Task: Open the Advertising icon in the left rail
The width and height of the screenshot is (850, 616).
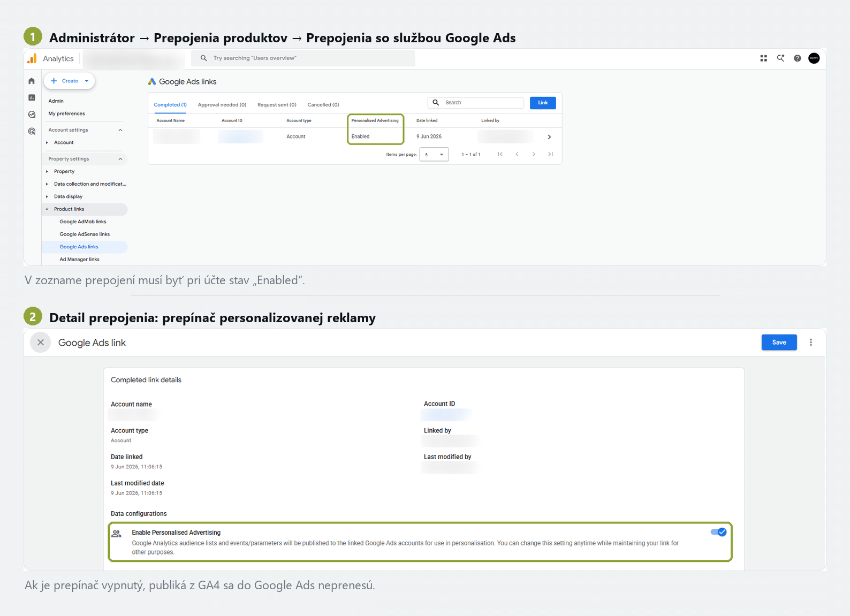Action: coord(32,131)
